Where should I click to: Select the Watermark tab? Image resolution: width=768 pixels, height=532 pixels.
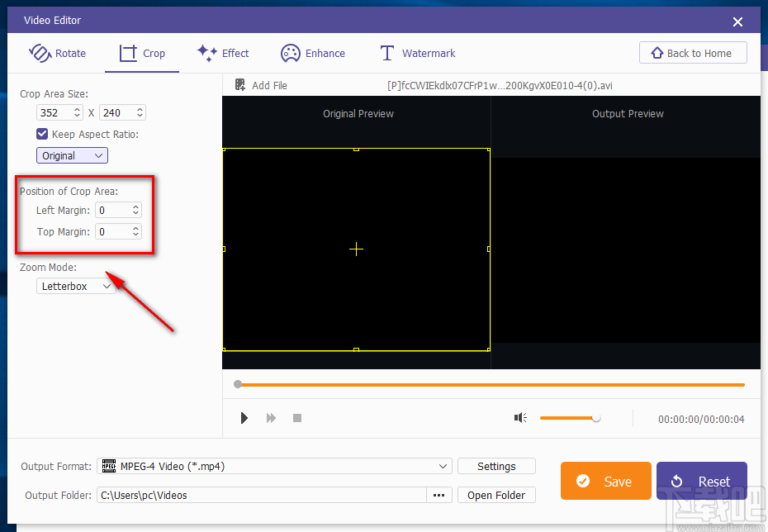point(417,53)
